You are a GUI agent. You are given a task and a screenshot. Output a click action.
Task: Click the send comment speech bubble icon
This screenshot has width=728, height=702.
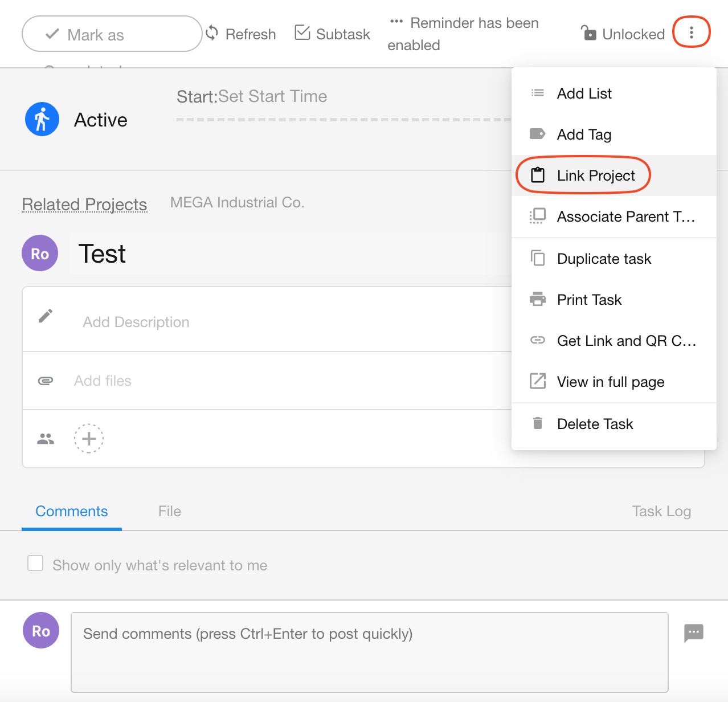(693, 632)
